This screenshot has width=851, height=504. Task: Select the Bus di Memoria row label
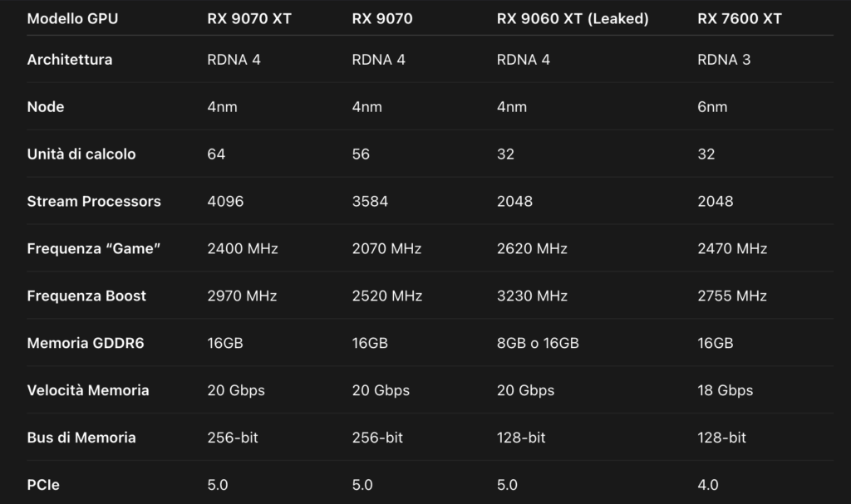pyautogui.click(x=81, y=438)
